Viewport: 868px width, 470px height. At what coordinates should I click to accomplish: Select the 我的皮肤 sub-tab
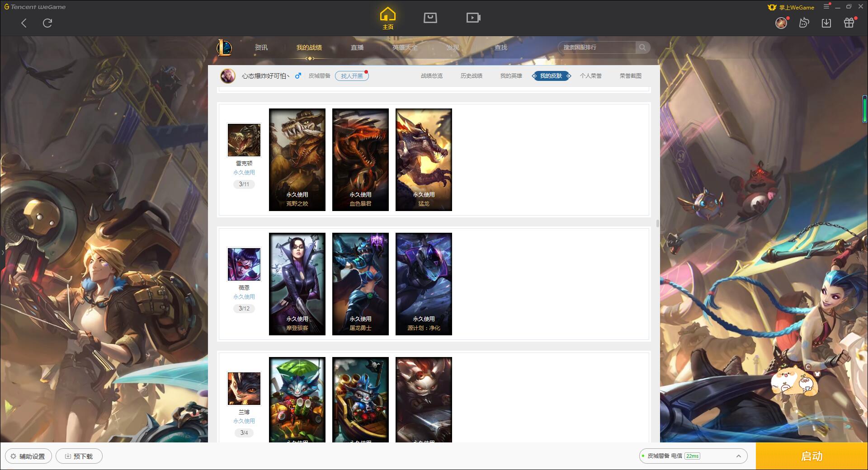551,76
